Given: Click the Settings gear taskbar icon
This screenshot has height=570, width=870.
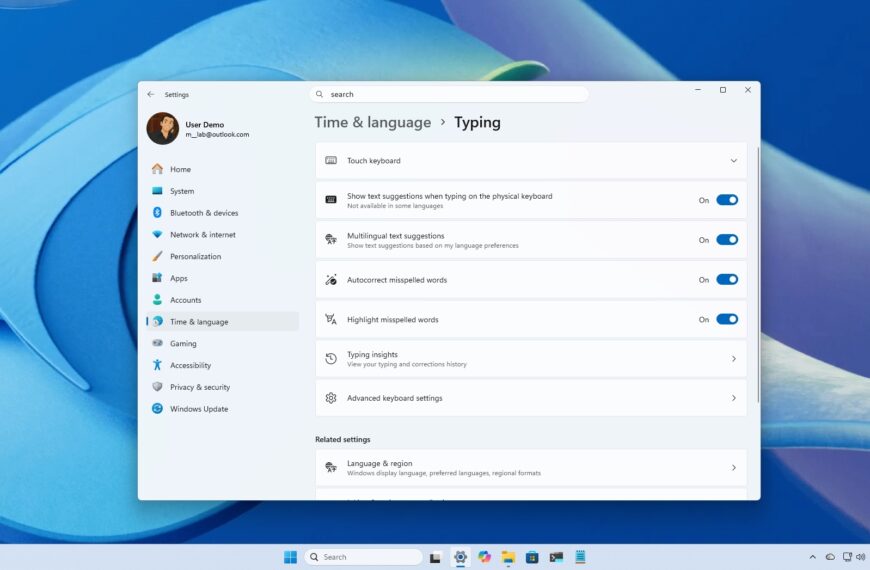Looking at the screenshot, I should [x=460, y=557].
